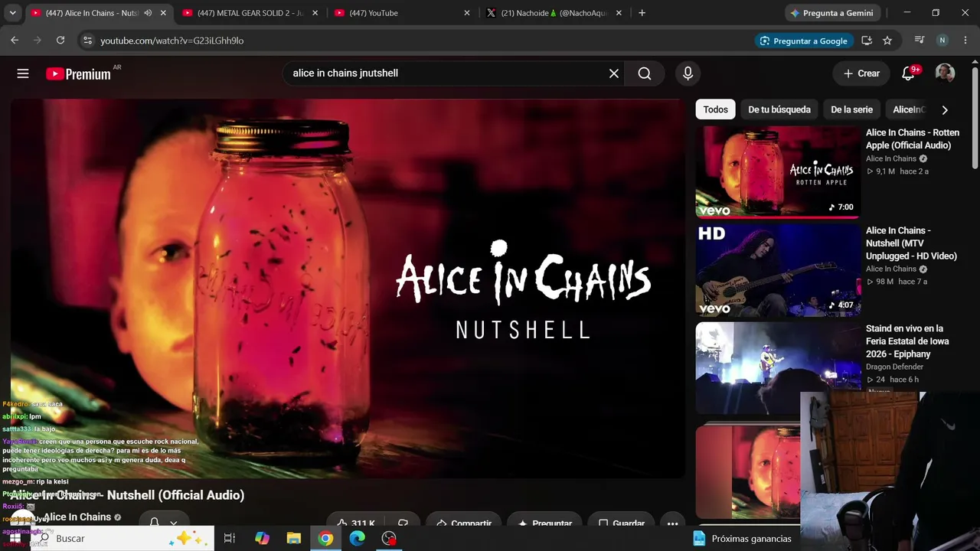Image resolution: width=980 pixels, height=551 pixels.
Task: Open Microsoft Edge from the taskbar
Action: (358, 539)
